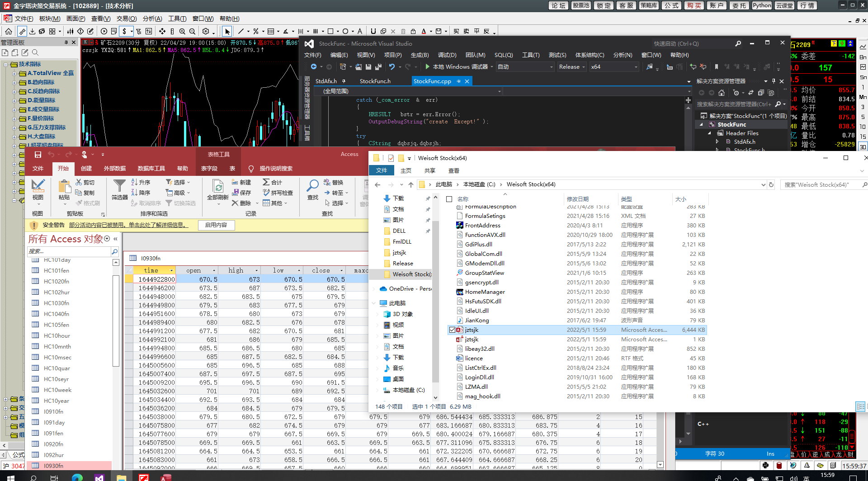Click Sort Ascending (升序) in Access ribbon

coord(141,182)
